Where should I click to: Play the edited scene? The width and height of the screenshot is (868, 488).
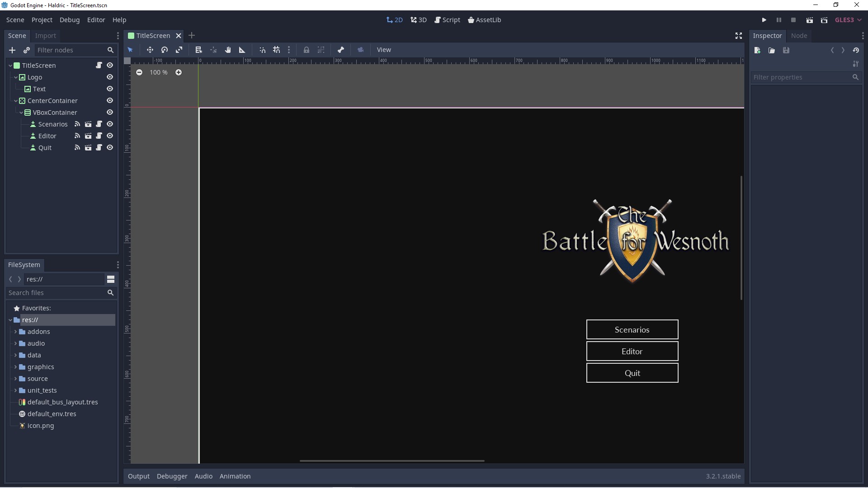coord(810,20)
